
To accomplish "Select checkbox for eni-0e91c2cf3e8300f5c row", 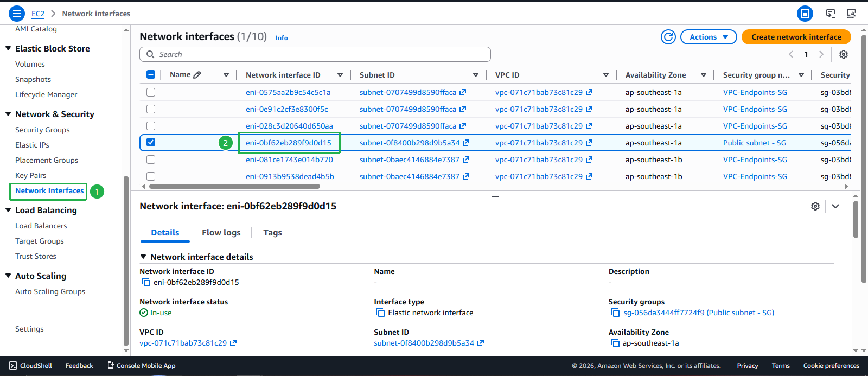I will point(151,109).
